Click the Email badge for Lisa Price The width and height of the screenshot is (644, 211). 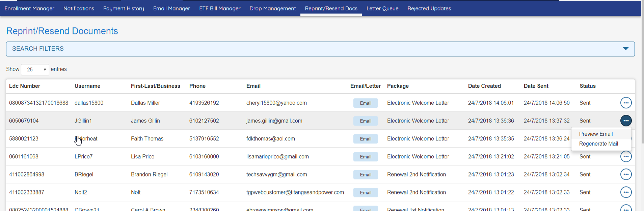point(366,157)
